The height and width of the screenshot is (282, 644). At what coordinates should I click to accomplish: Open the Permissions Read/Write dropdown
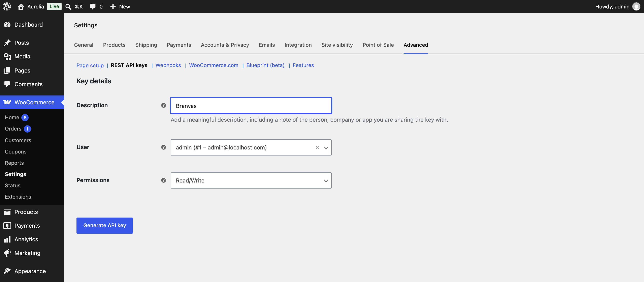point(251,180)
